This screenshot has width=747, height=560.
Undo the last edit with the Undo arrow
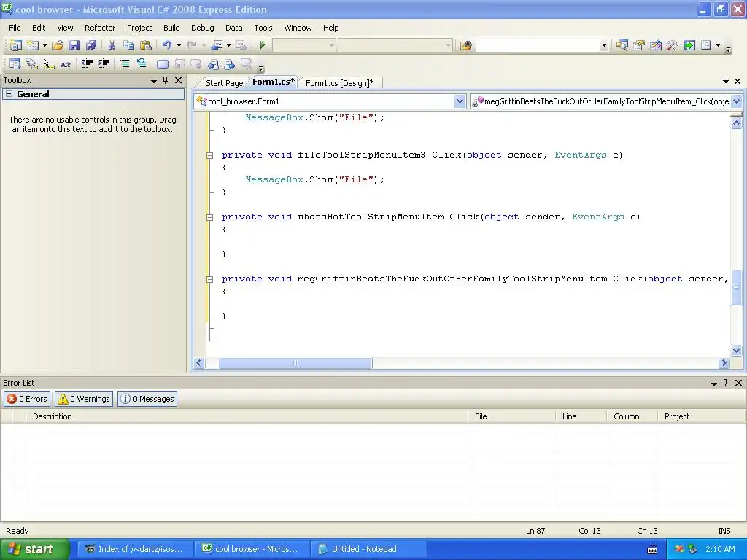tap(167, 45)
